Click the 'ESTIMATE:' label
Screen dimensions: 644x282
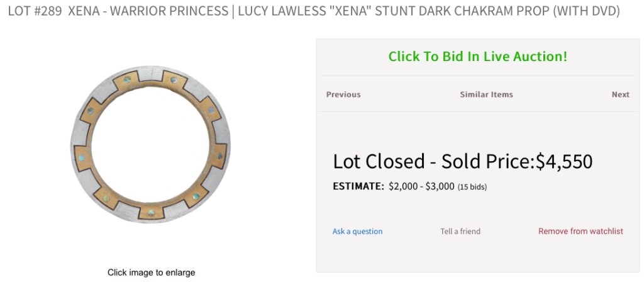358,186
